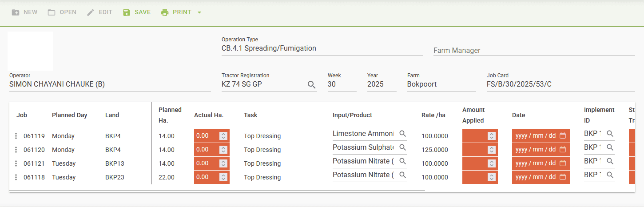Click the Operation Type field
The height and width of the screenshot is (207, 644).
pyautogui.click(x=322, y=48)
